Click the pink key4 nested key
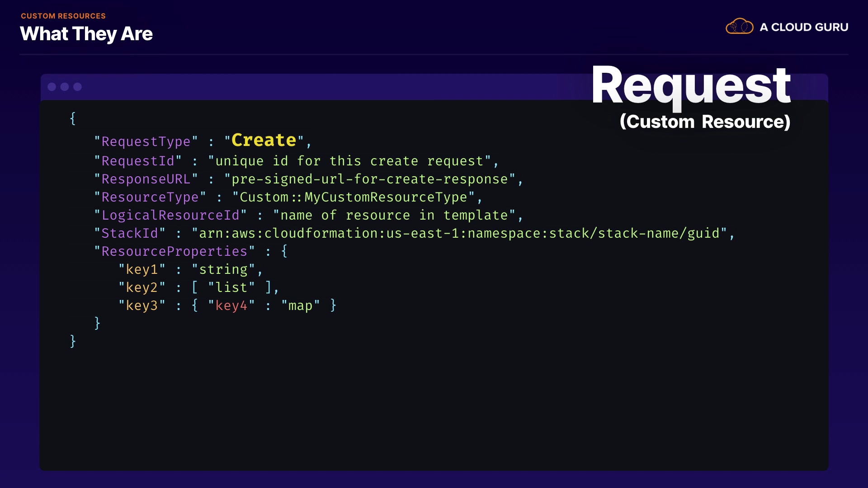Screen dimensions: 868x488 click(231, 306)
